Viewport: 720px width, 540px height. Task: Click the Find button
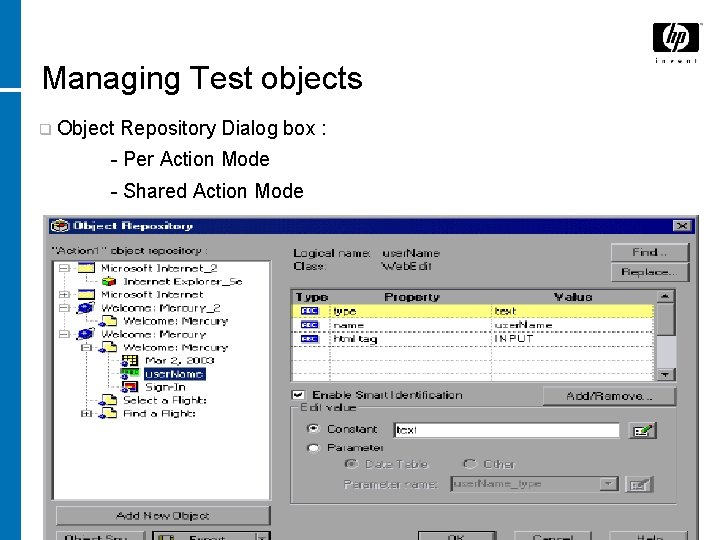click(x=650, y=252)
